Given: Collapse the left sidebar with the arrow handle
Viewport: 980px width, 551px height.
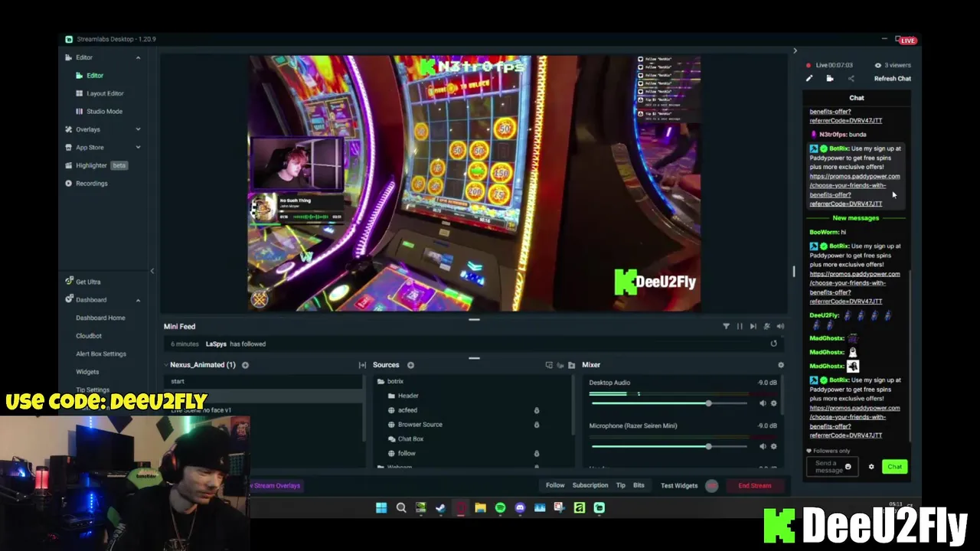Looking at the screenshot, I should 152,271.
